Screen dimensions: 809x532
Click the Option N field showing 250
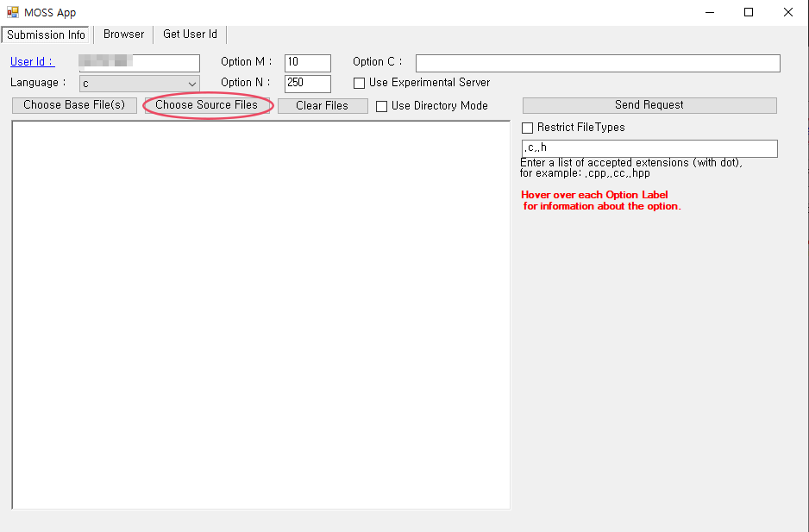308,84
